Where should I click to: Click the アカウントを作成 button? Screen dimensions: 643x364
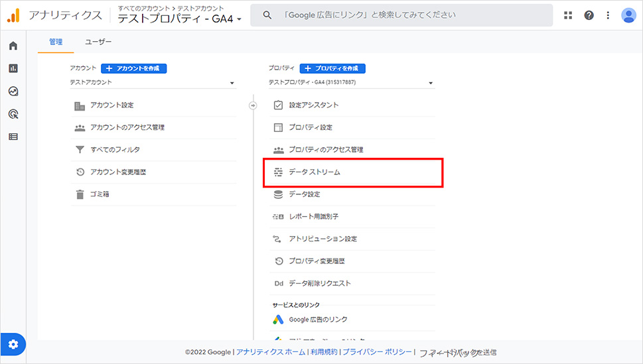coord(133,68)
